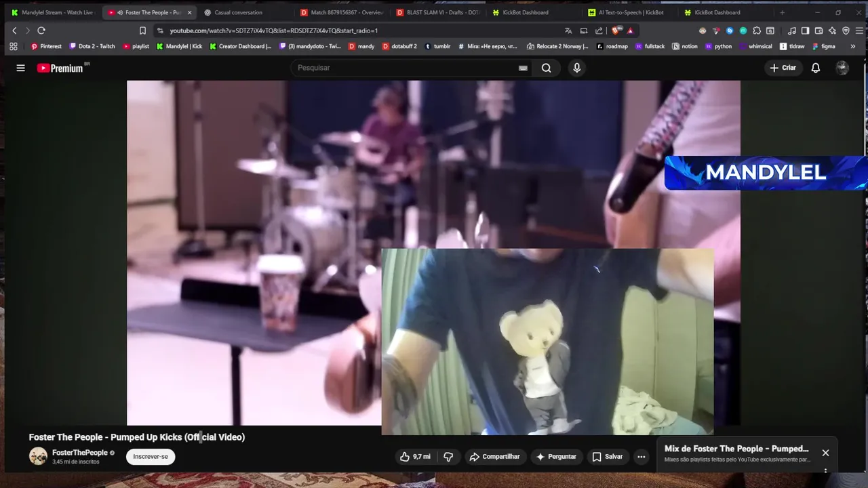Image resolution: width=868 pixels, height=488 pixels.
Task: Open tumblr bookmark
Action: [437, 46]
